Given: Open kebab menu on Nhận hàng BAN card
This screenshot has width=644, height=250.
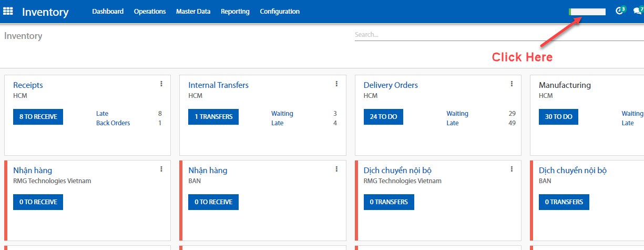Looking at the screenshot, I should coord(336,169).
